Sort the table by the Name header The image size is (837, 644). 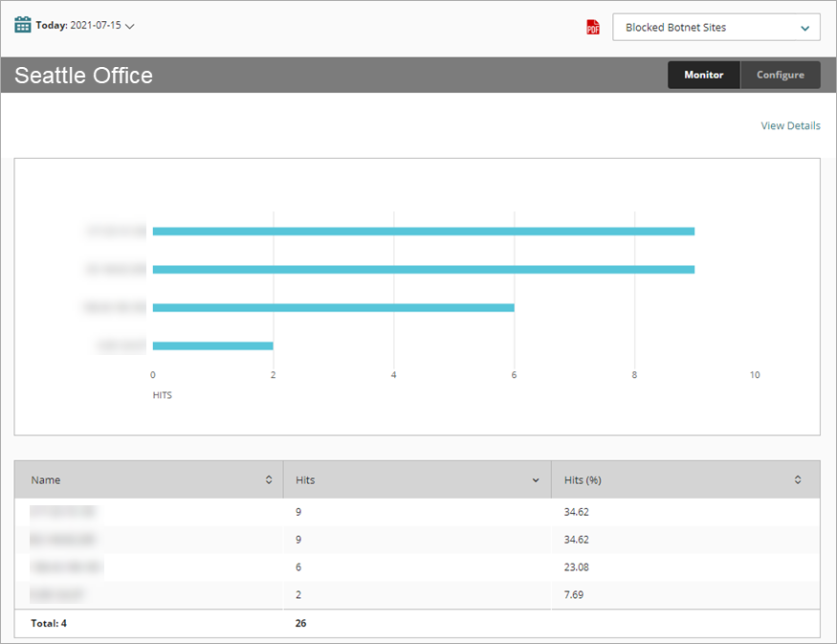45,479
